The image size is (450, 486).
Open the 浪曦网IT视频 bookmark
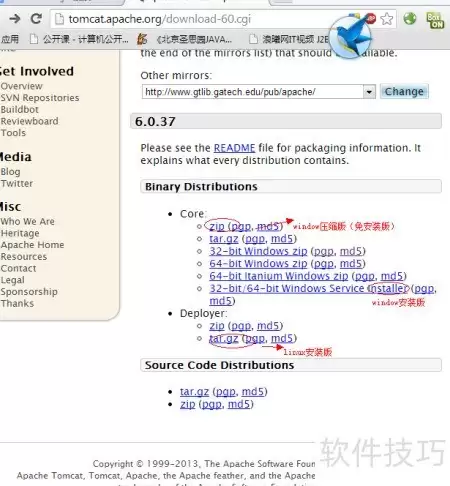click(289, 39)
